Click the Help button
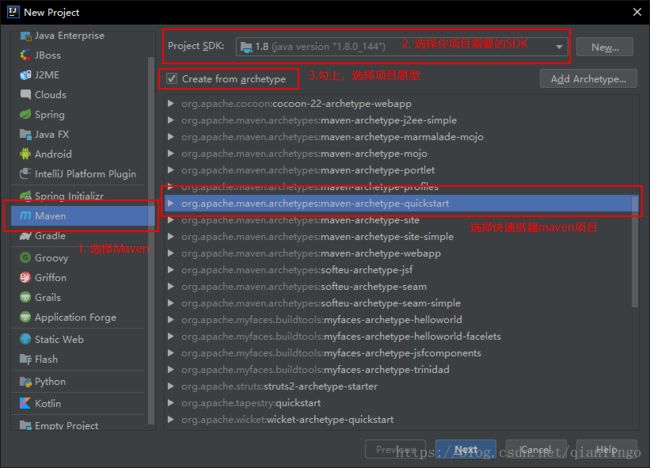Screen dimensions: 650x468 point(606,449)
